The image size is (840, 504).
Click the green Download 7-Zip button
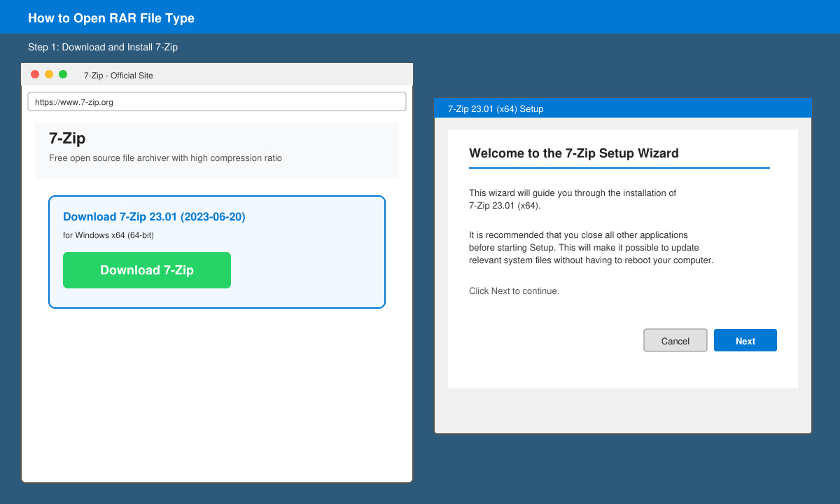tap(147, 270)
